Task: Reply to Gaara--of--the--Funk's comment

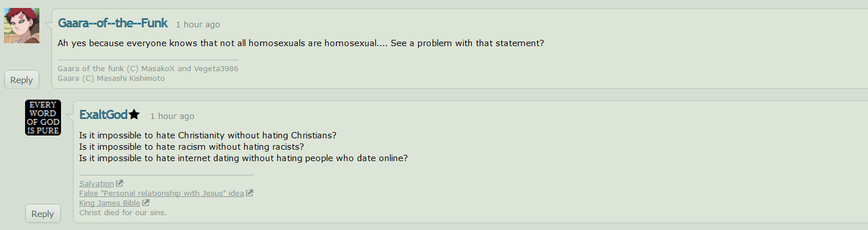Action: pyautogui.click(x=22, y=80)
